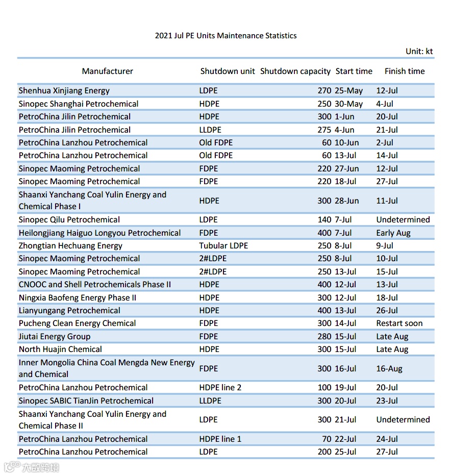Select 'CNOOC and Shell Petrochemicals Phase II'

pos(95,285)
